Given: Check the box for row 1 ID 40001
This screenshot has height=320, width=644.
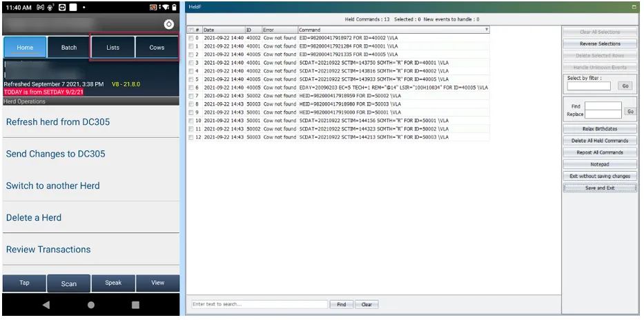Looking at the screenshot, I should tap(191, 46).
